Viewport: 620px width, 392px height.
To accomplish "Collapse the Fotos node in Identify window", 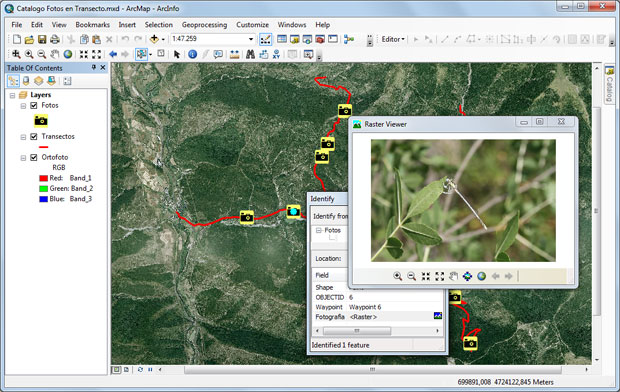I will [319, 230].
